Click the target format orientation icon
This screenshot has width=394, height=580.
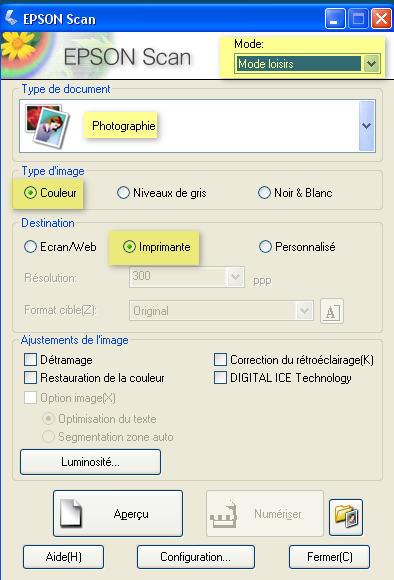pyautogui.click(x=331, y=311)
